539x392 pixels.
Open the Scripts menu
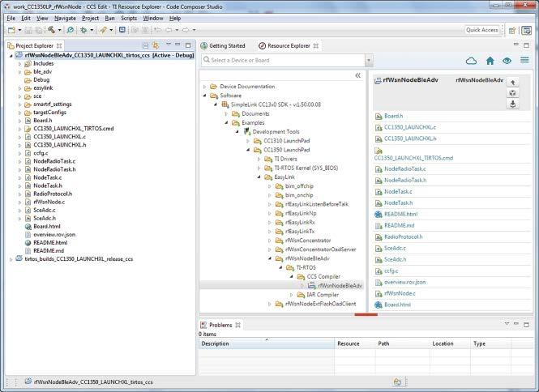coord(129,18)
